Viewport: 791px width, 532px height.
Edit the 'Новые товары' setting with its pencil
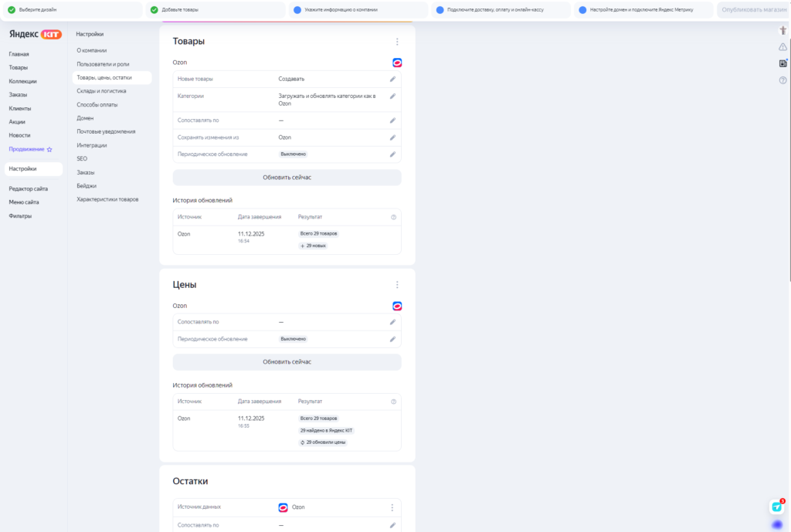392,80
